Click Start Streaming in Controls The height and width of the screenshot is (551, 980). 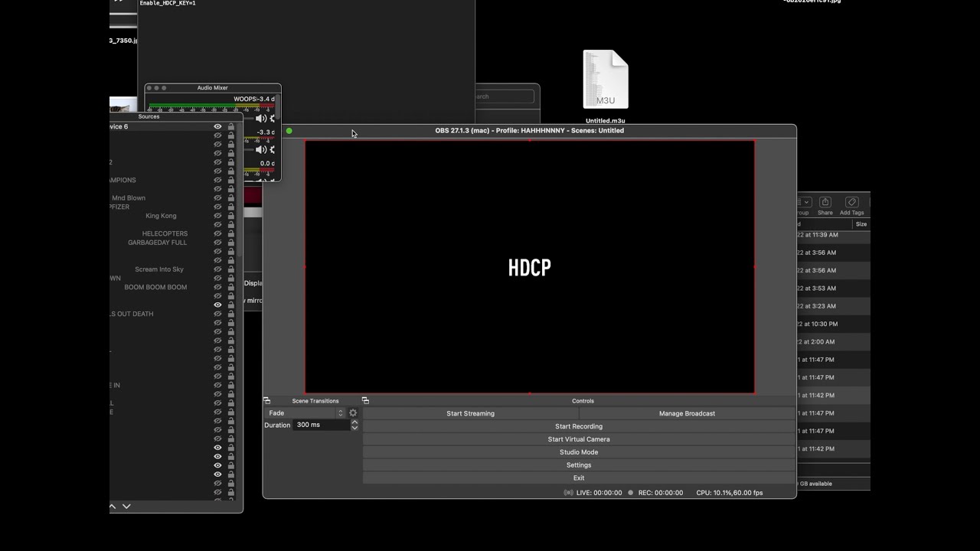click(470, 413)
